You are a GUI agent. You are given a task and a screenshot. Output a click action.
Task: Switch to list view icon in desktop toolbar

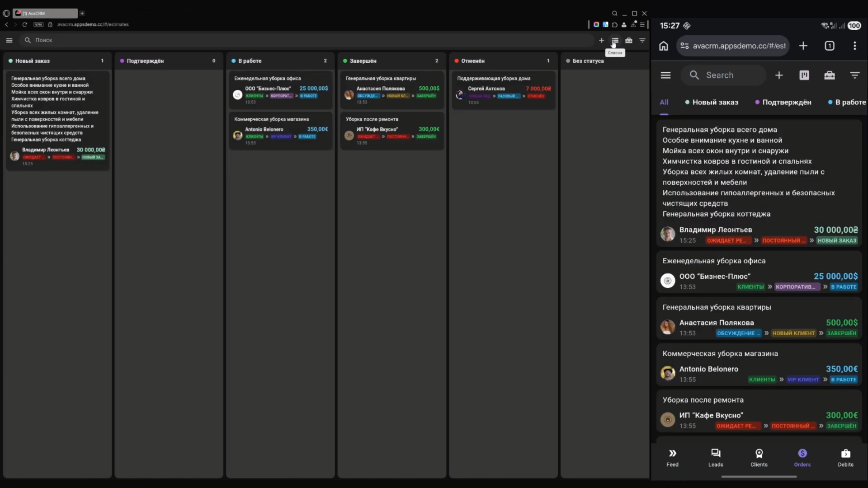tap(615, 40)
